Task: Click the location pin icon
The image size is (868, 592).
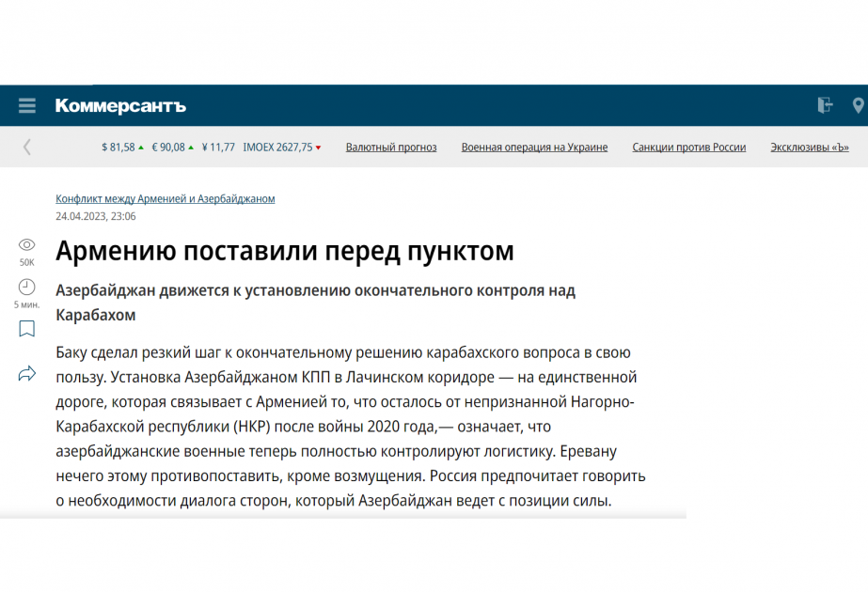Action: tap(858, 105)
